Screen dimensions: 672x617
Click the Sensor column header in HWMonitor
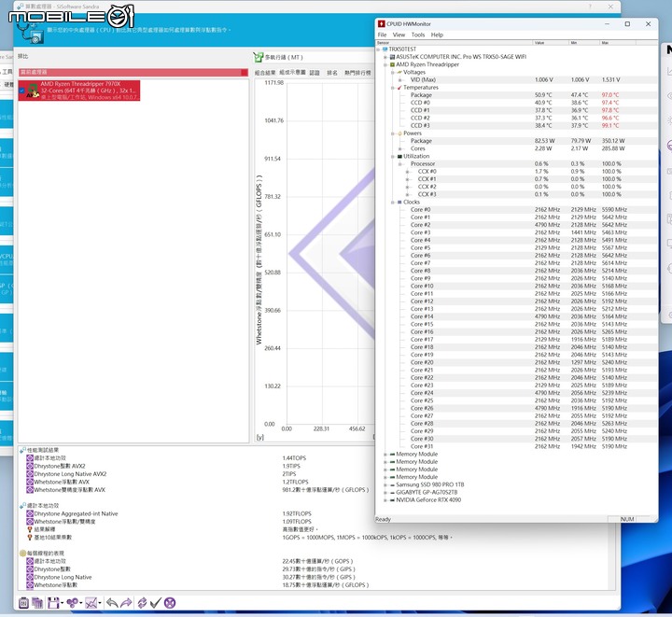(x=455, y=43)
